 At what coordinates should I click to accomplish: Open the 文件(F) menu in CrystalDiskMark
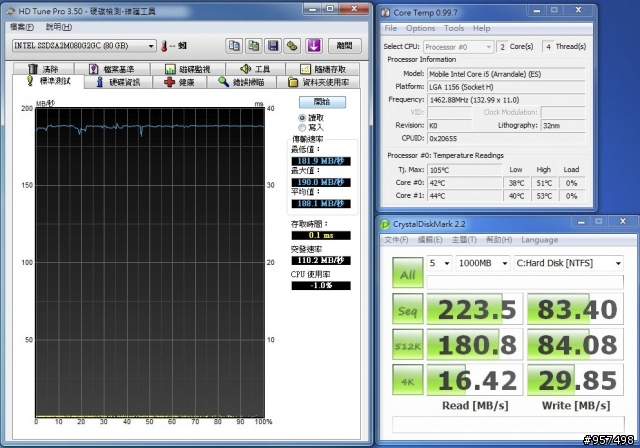tap(396, 240)
